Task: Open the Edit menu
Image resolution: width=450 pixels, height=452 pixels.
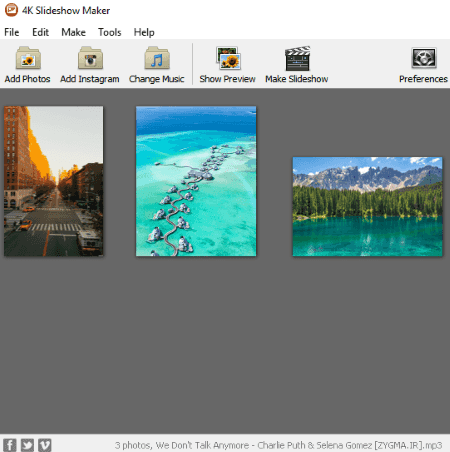Action: point(40,32)
